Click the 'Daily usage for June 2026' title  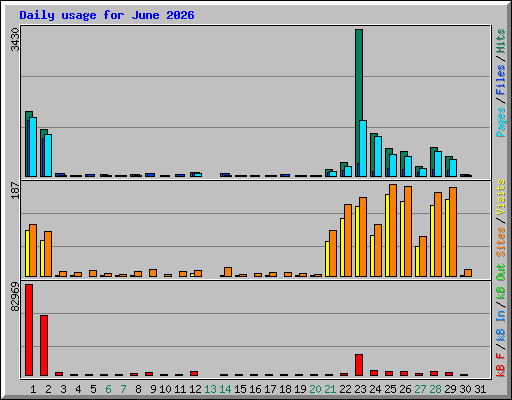click(x=107, y=15)
